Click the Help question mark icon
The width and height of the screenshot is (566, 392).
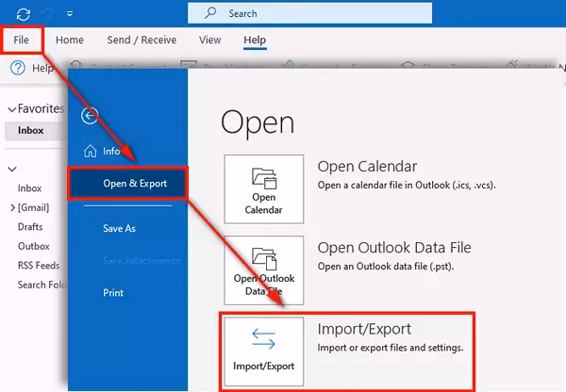click(16, 68)
